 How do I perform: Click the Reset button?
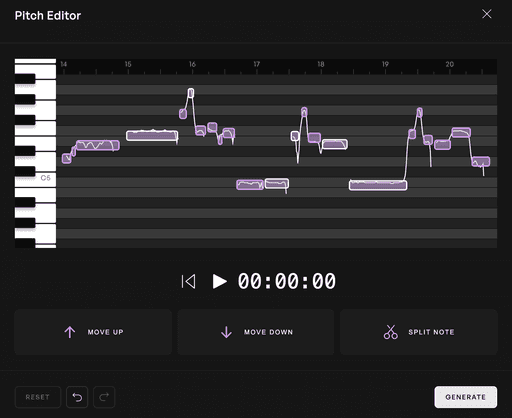(x=38, y=397)
